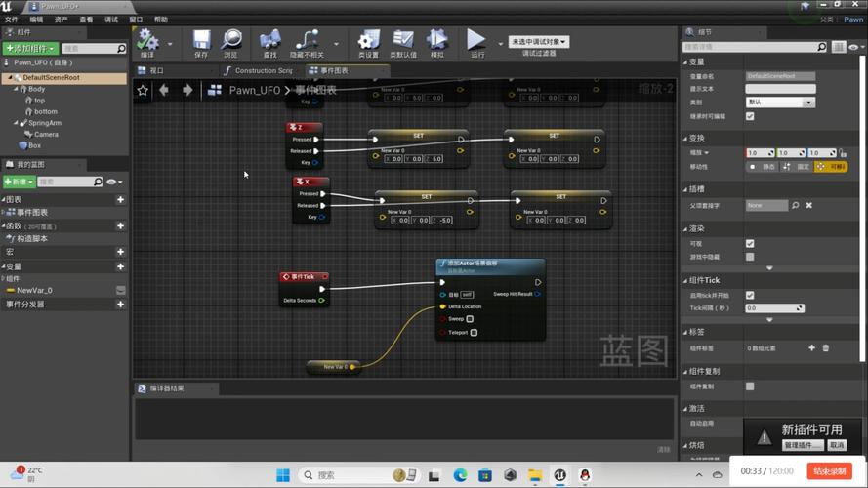868x488 pixels.
Task: Open Class Settings (类设置) icon
Action: pyautogui.click(x=368, y=41)
